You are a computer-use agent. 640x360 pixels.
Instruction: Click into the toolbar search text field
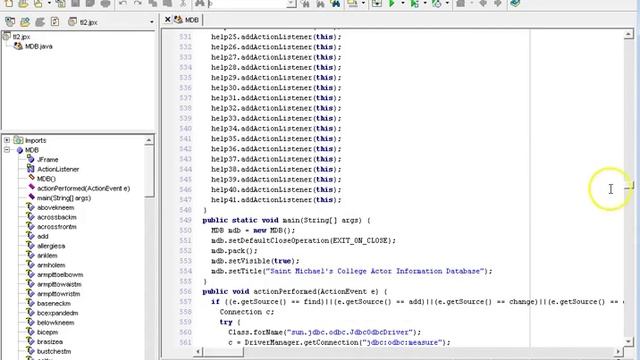pyautogui.click(x=247, y=4)
